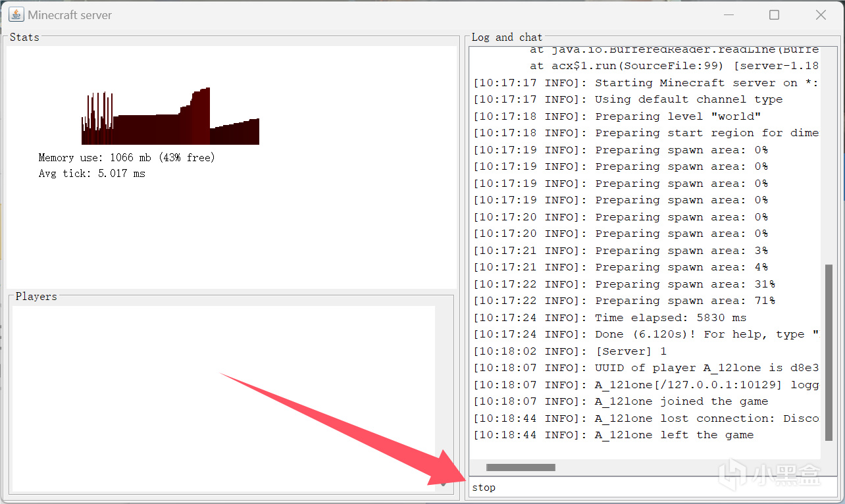Click the 'A_12lone lost connection' log line

(x=646, y=418)
